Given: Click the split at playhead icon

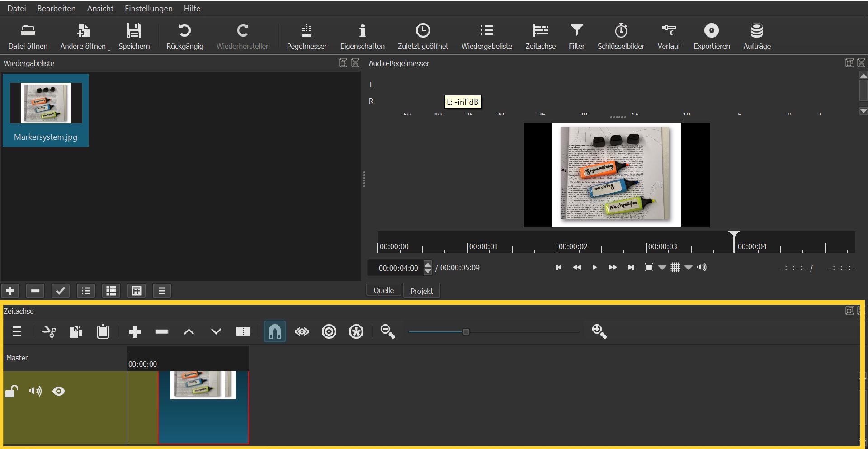Looking at the screenshot, I should 243,332.
